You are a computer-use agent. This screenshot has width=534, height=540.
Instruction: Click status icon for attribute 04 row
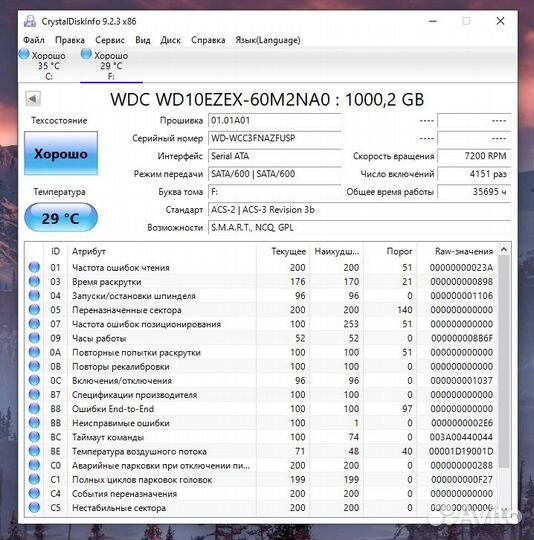point(34,295)
